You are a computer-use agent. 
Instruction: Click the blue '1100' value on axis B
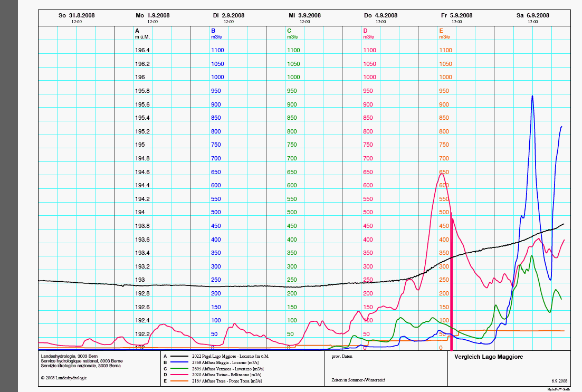(217, 50)
